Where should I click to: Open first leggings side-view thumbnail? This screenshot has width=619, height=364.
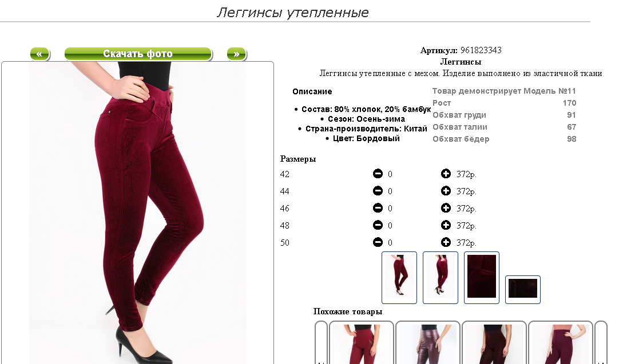399,278
